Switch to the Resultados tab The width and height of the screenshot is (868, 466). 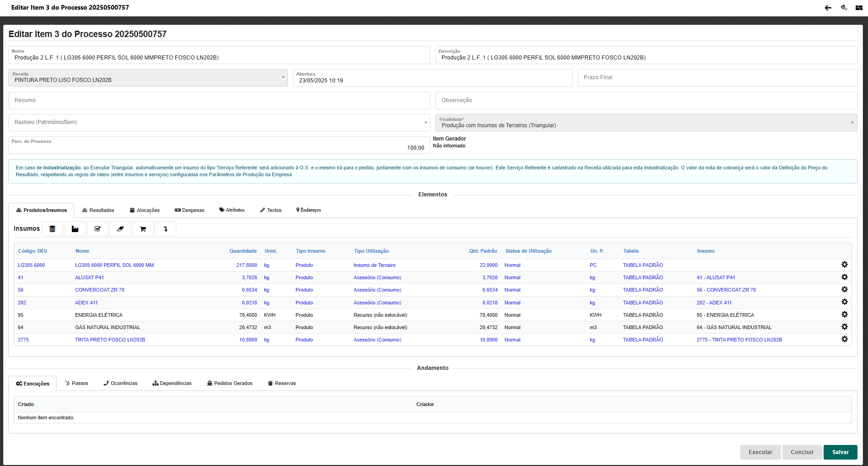98,210
